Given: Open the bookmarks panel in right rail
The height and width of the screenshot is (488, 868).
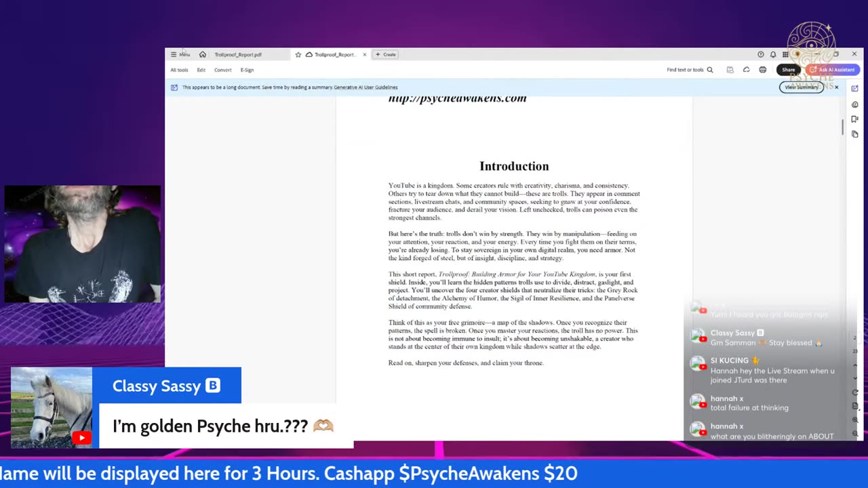Looking at the screenshot, I should point(854,119).
